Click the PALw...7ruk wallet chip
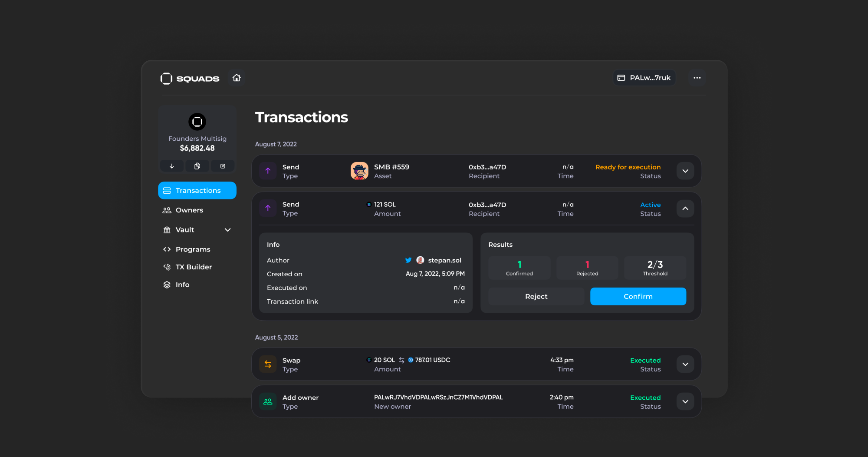The width and height of the screenshot is (868, 457). 644,77
